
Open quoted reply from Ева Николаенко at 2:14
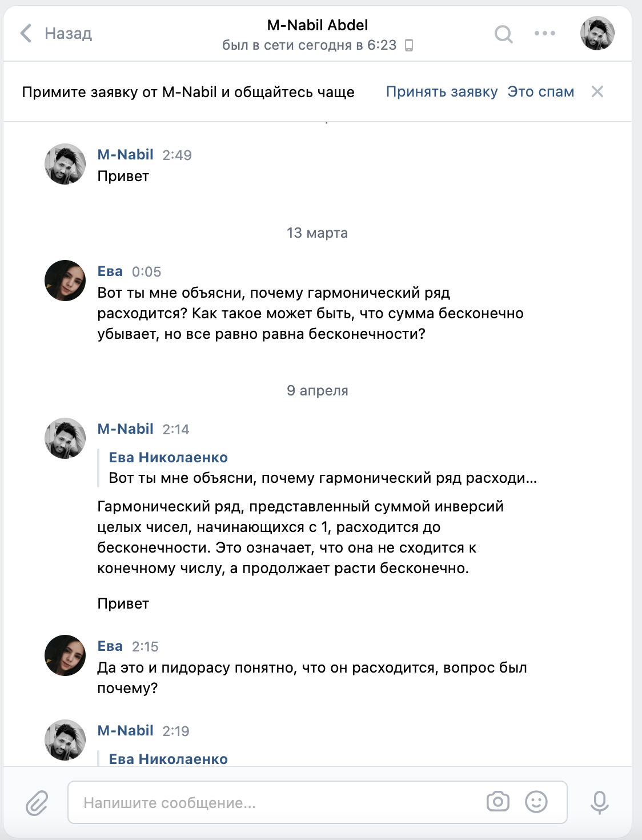pos(322,468)
